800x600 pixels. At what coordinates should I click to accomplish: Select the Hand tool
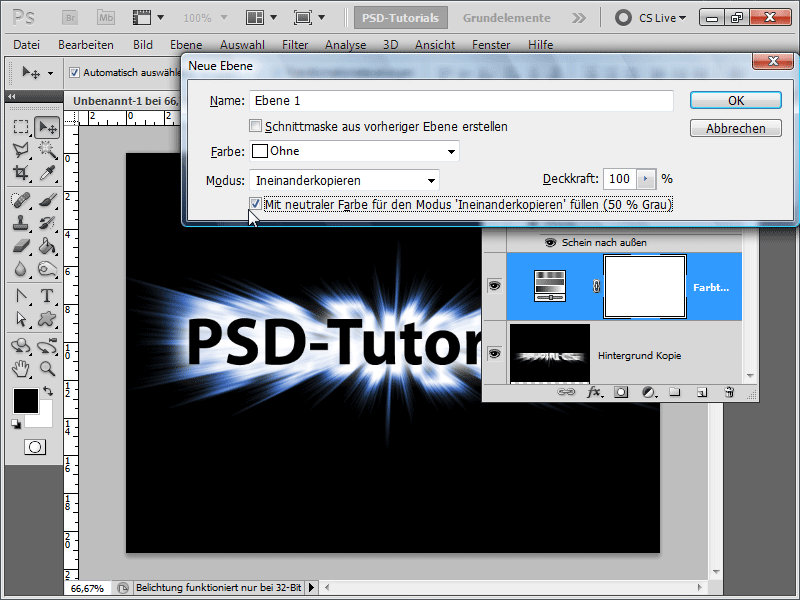click(x=21, y=368)
